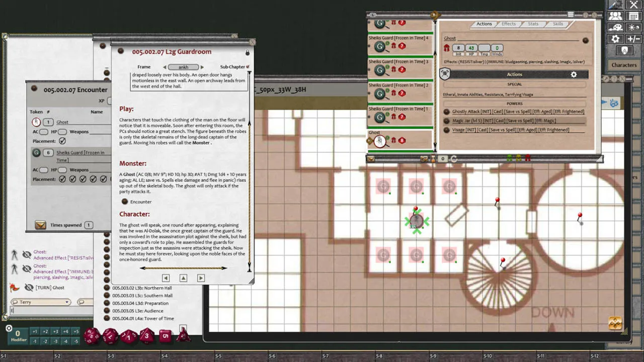Go to previous story page arrow
644x362 pixels.
tap(166, 278)
